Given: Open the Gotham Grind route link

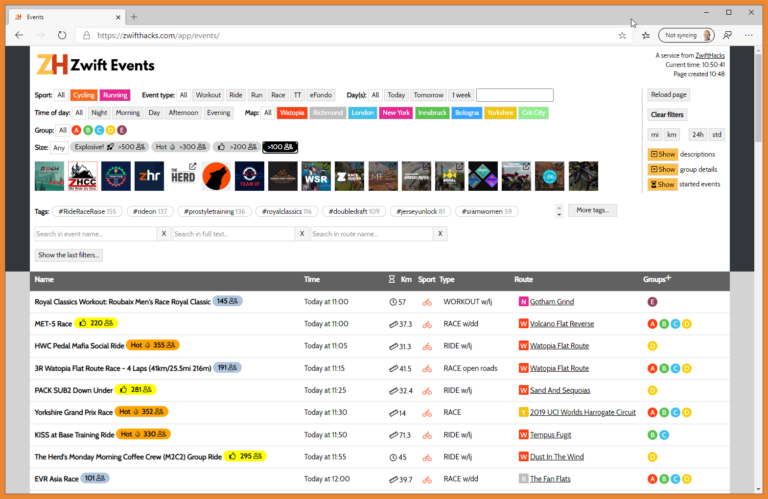Looking at the screenshot, I should (552, 302).
